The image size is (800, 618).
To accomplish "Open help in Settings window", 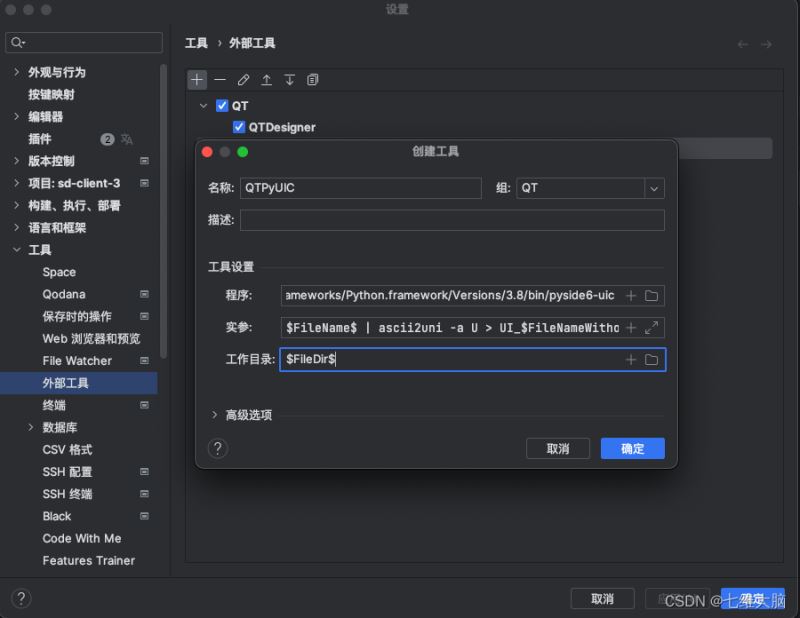I will (x=21, y=598).
